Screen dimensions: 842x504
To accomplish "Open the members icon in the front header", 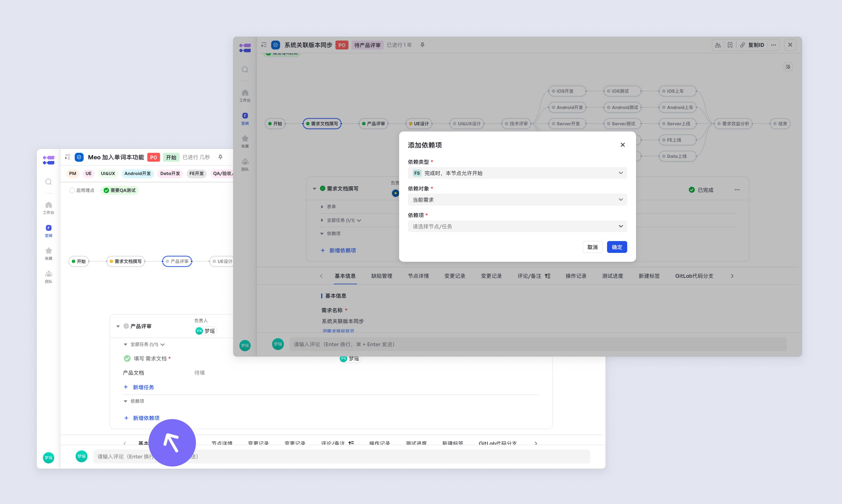I will tap(718, 45).
